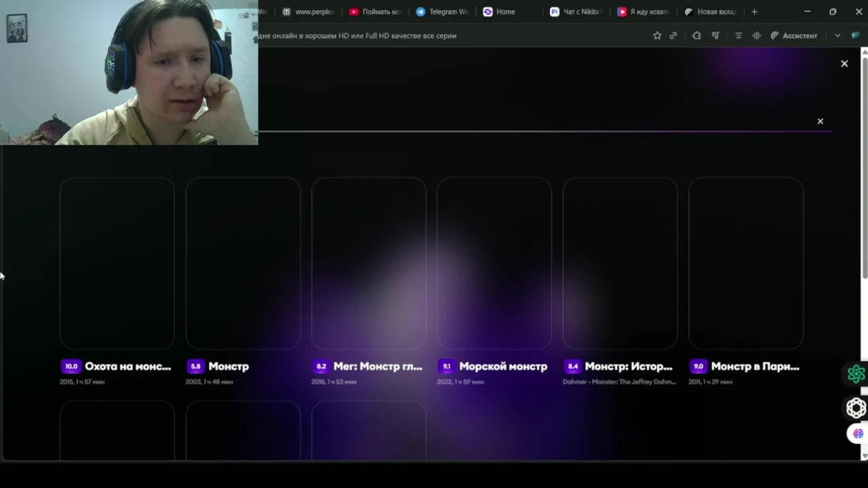
Task: Click the title 'Монстр: Истор...'
Action: point(629,366)
